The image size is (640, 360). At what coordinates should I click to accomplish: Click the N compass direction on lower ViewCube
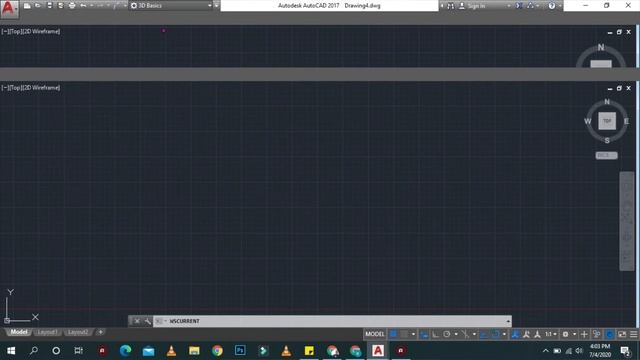[607, 102]
